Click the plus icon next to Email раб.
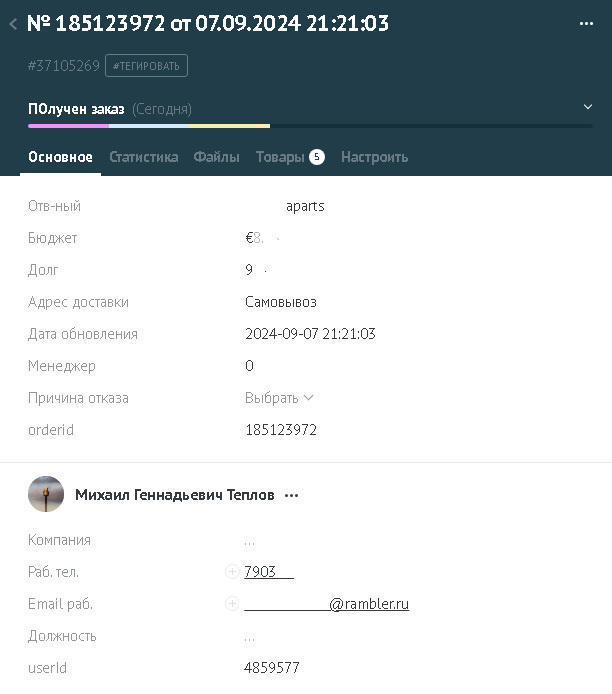Screen dimensions: 612x694 click(232, 603)
